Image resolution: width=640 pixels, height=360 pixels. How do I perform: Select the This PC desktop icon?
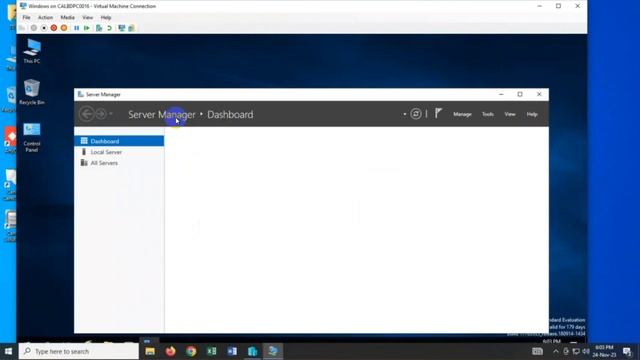[32, 51]
